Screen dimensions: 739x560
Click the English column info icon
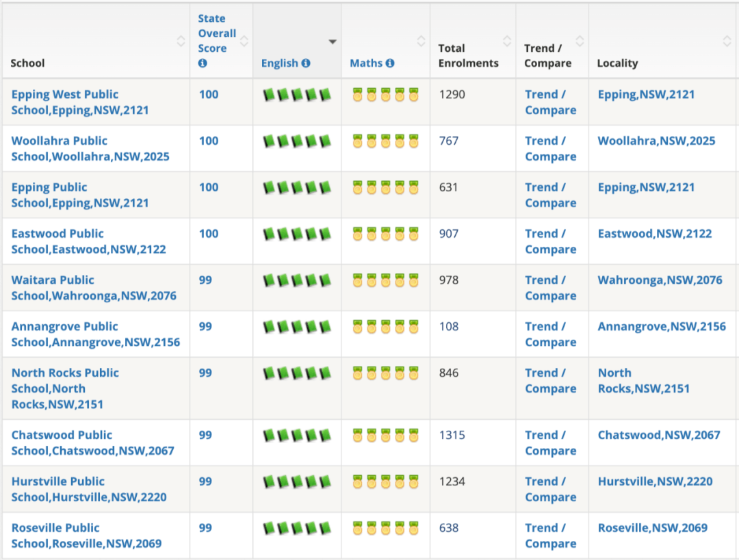point(306,63)
